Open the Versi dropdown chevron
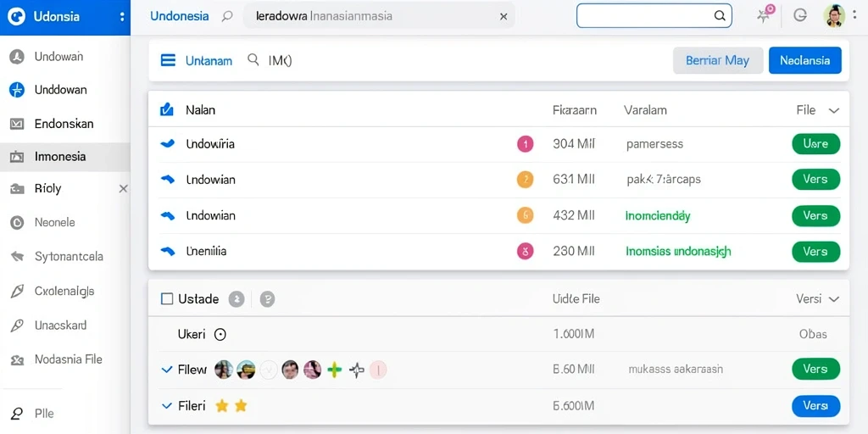Image resolution: width=868 pixels, height=434 pixels. click(x=834, y=299)
